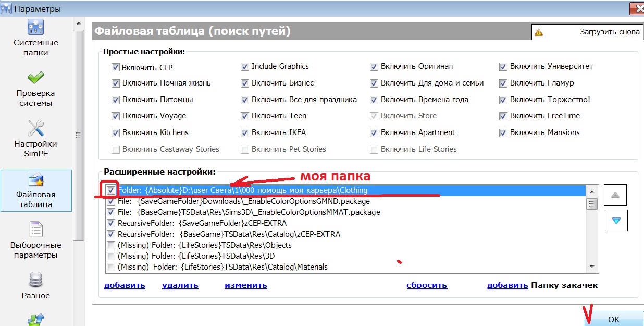Open Выборочные параметры sidebar icon

(x=35, y=230)
